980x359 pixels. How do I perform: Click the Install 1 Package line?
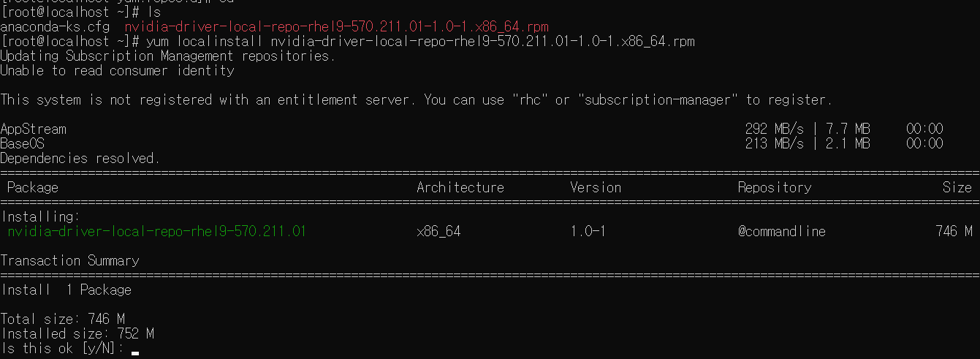coord(66,290)
